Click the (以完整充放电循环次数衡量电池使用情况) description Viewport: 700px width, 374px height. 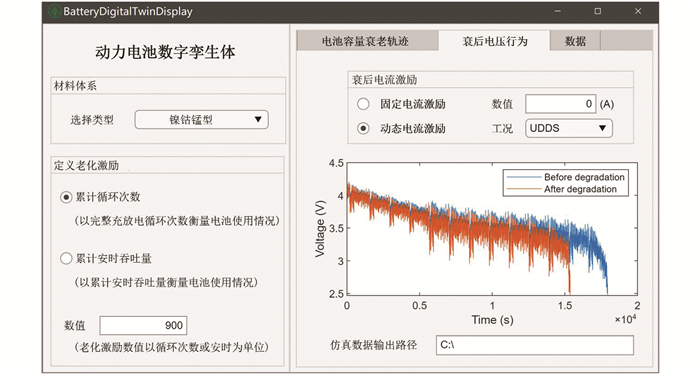click(177, 221)
